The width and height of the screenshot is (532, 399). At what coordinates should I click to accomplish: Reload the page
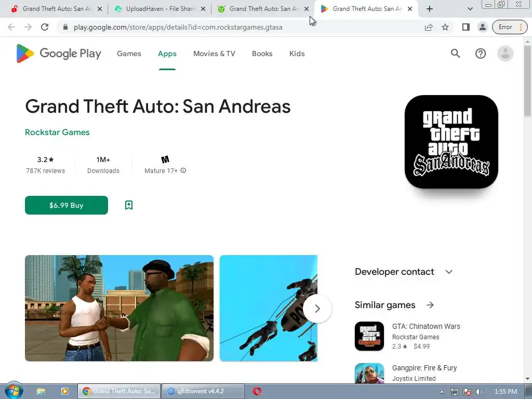[45, 27]
